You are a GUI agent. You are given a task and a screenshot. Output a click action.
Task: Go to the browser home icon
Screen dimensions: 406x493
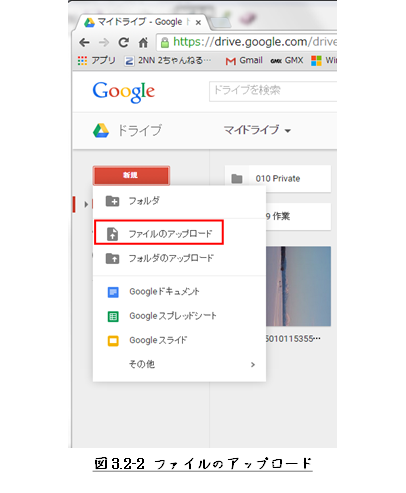tap(143, 42)
